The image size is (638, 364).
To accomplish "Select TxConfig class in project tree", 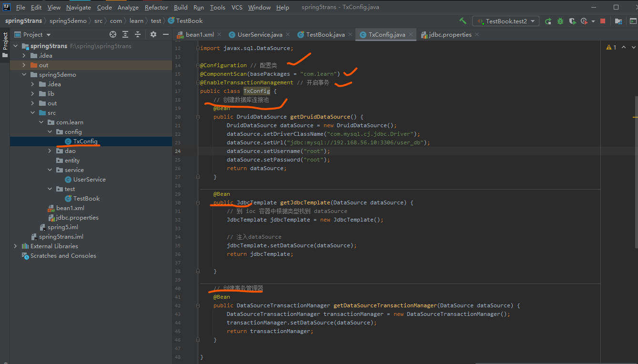I will click(x=85, y=142).
